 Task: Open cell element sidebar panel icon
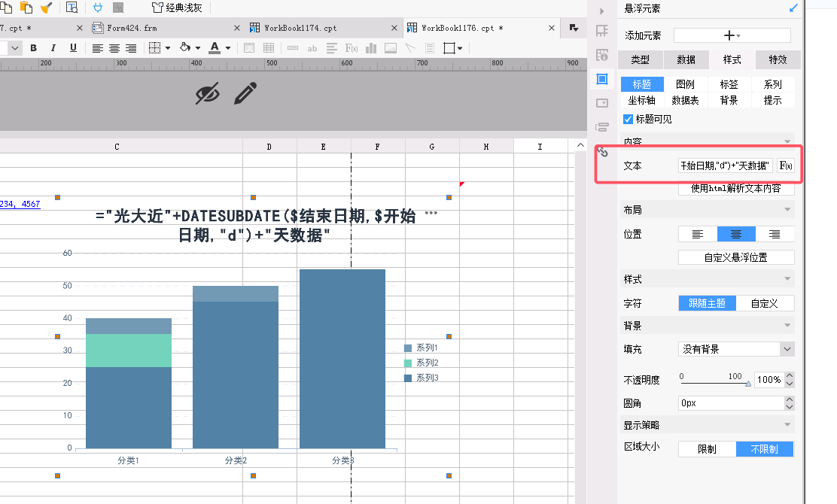coord(602,31)
